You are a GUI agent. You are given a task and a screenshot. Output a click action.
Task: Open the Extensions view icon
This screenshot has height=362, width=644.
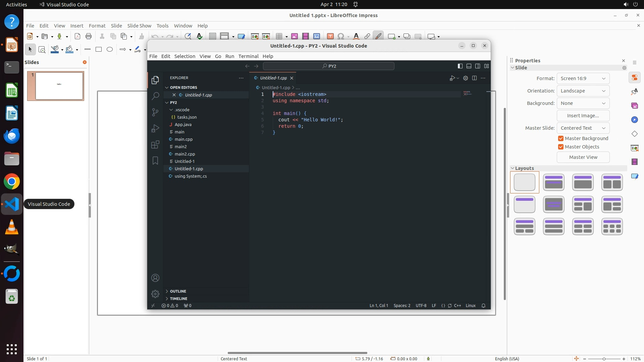tap(155, 144)
